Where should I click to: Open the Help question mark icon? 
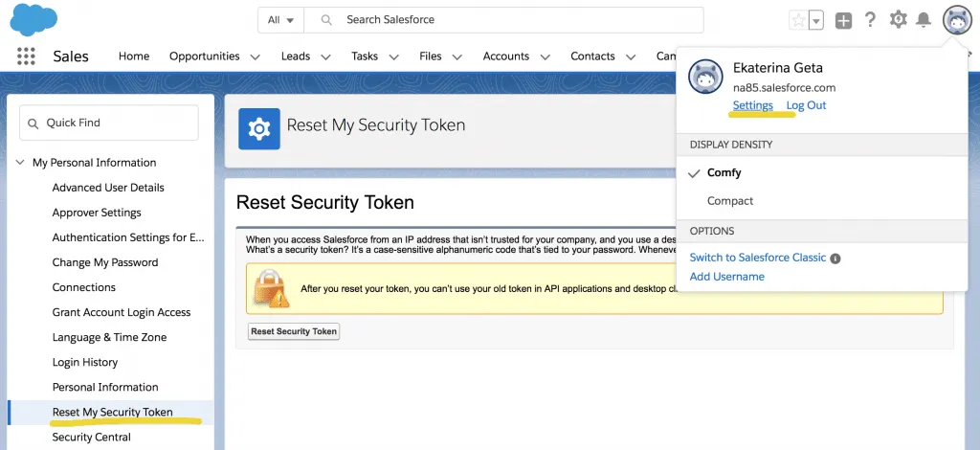click(x=870, y=20)
